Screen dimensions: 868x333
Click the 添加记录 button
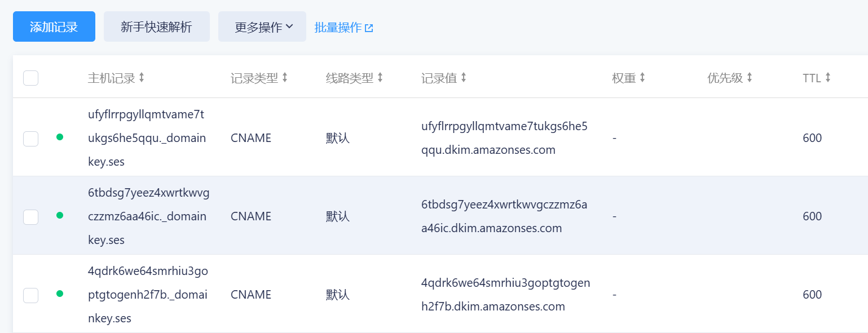coord(54,26)
